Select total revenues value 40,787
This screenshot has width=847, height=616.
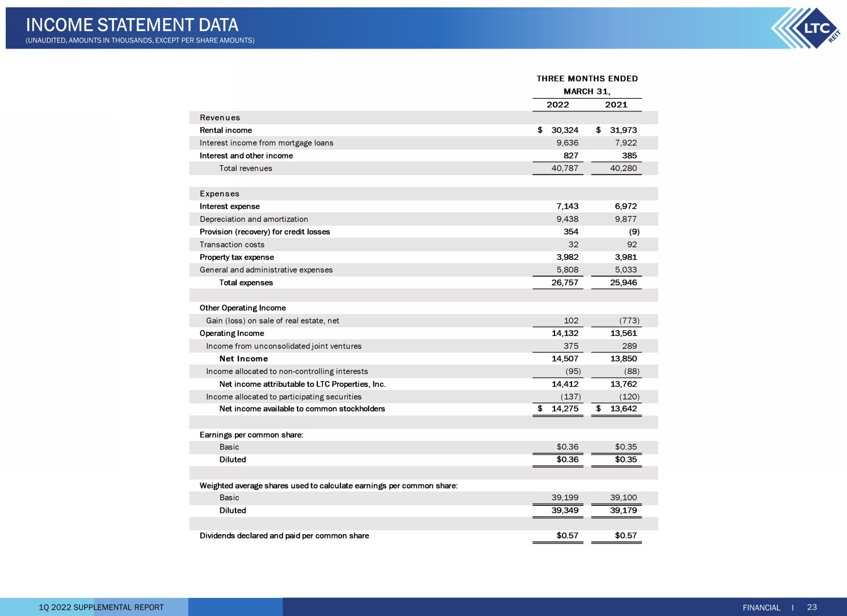click(x=565, y=168)
